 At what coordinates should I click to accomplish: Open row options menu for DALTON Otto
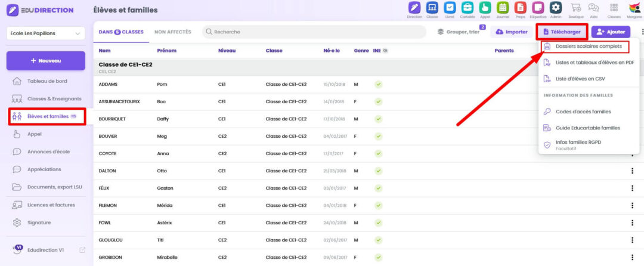pos(632,171)
